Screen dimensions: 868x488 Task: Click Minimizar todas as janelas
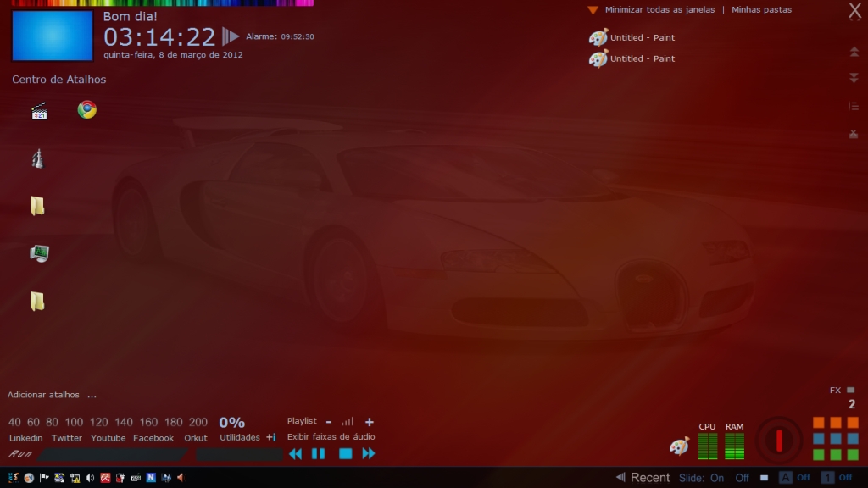point(659,9)
